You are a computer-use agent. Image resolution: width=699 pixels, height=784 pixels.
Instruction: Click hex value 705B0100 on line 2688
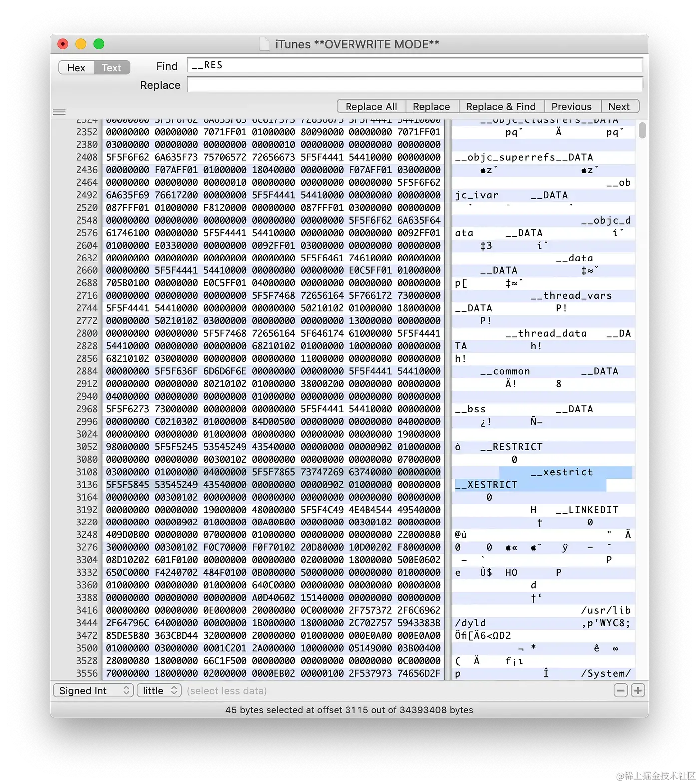(x=128, y=283)
